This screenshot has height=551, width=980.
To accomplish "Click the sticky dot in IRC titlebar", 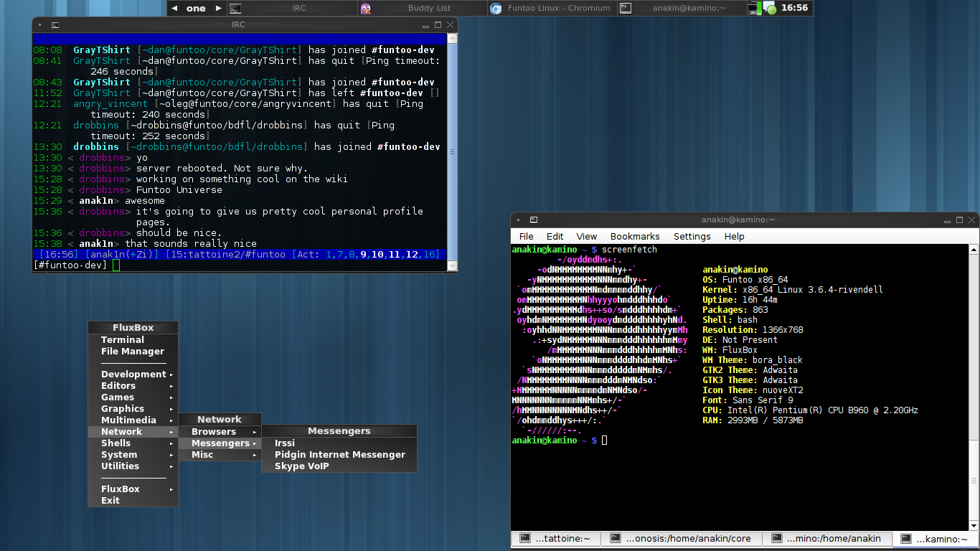I will pos(40,24).
